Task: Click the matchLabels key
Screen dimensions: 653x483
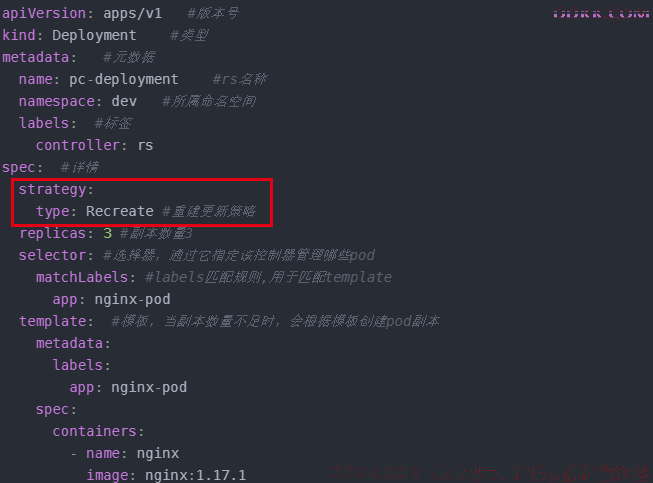Action: [x=82, y=277]
